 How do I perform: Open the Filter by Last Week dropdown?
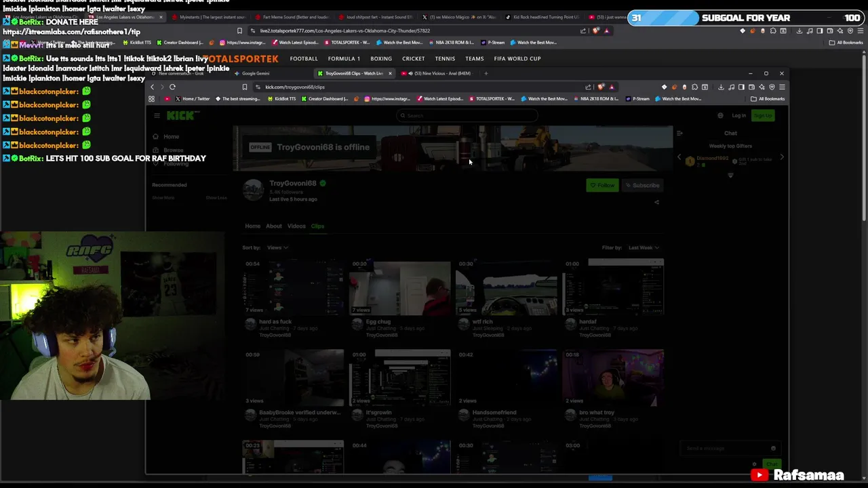644,247
